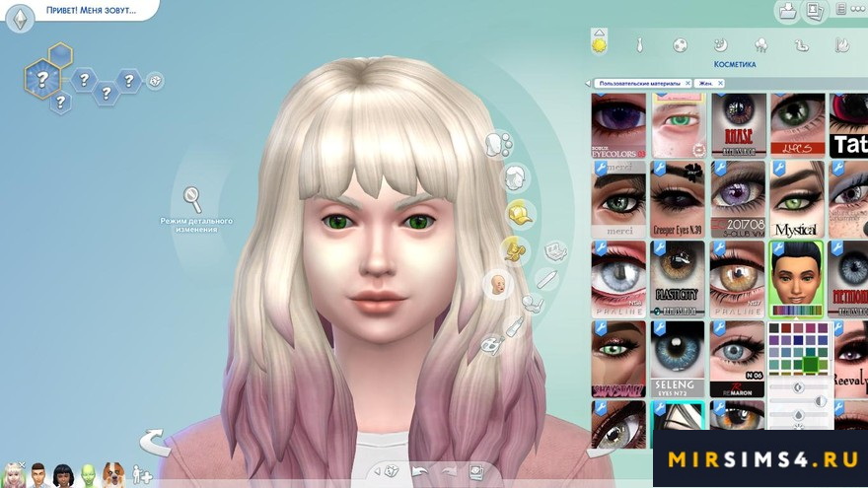Select the dark-skinned female Sim portrait

tap(63, 475)
